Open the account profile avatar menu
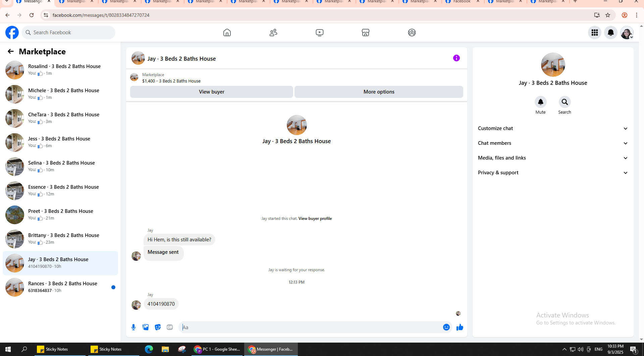This screenshot has width=644, height=356. pyautogui.click(x=627, y=33)
